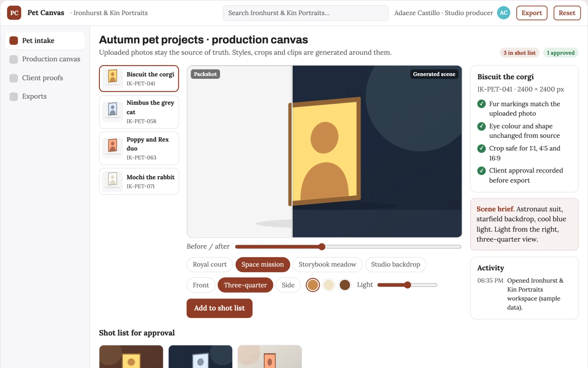Pick the dark brown colour swatch

[x=345, y=285]
